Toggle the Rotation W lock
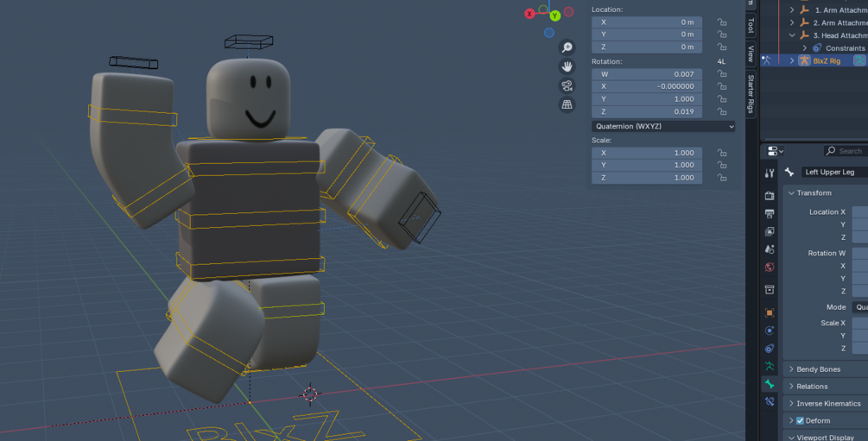Viewport: 868px width, 441px height. [x=722, y=74]
